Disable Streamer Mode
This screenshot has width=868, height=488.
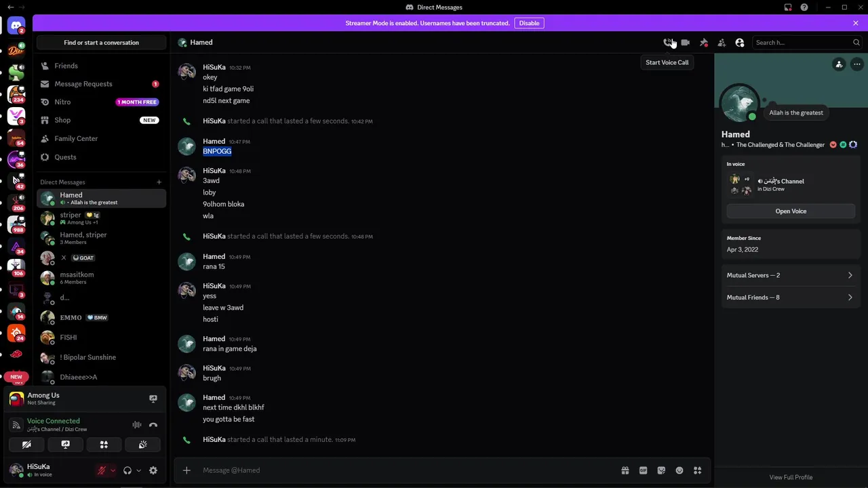(529, 23)
